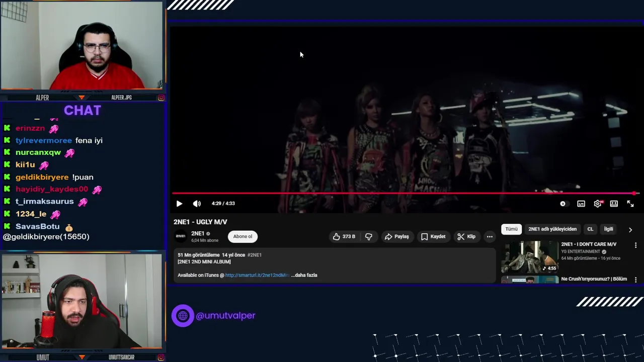Click chat user hayidiy_kaydes00
This screenshot has height=362, width=644.
click(52, 189)
